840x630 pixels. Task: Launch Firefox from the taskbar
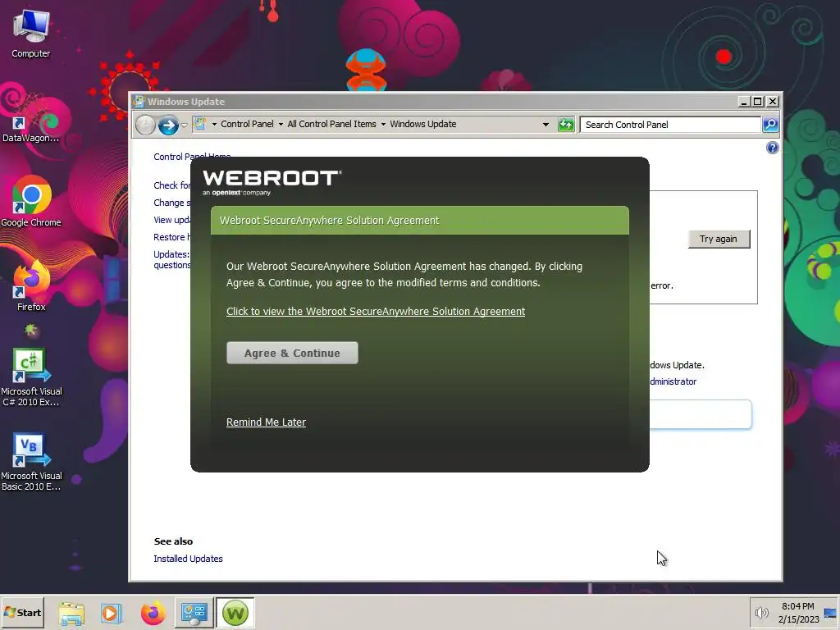point(153,613)
